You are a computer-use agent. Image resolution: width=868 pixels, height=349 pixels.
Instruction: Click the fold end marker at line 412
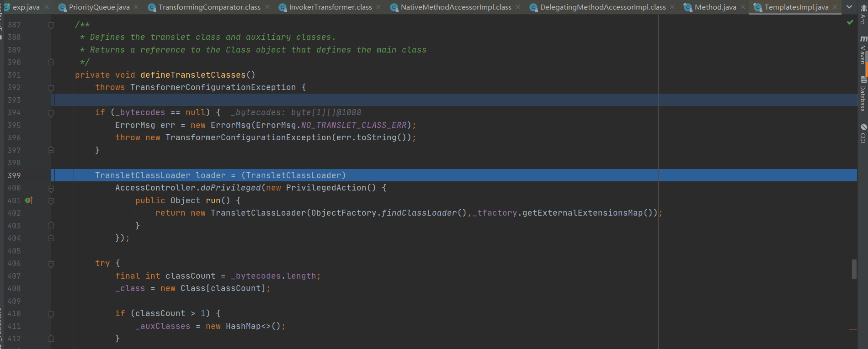(x=51, y=338)
